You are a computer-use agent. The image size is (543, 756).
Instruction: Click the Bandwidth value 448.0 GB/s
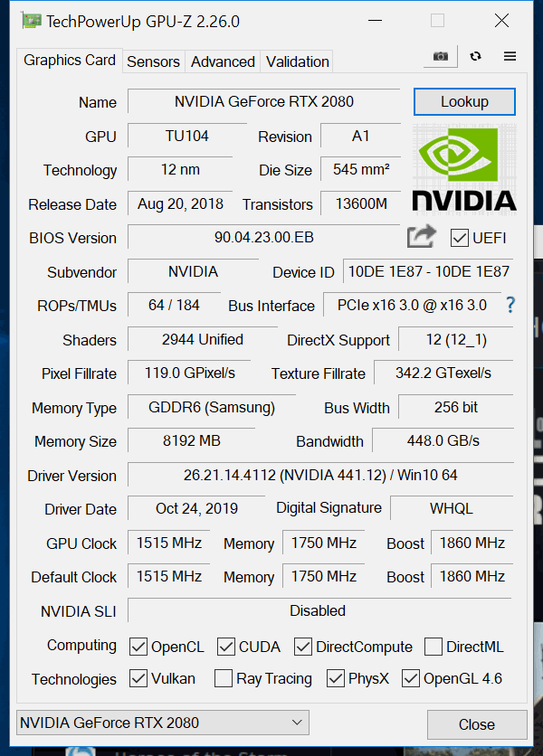coord(443,440)
